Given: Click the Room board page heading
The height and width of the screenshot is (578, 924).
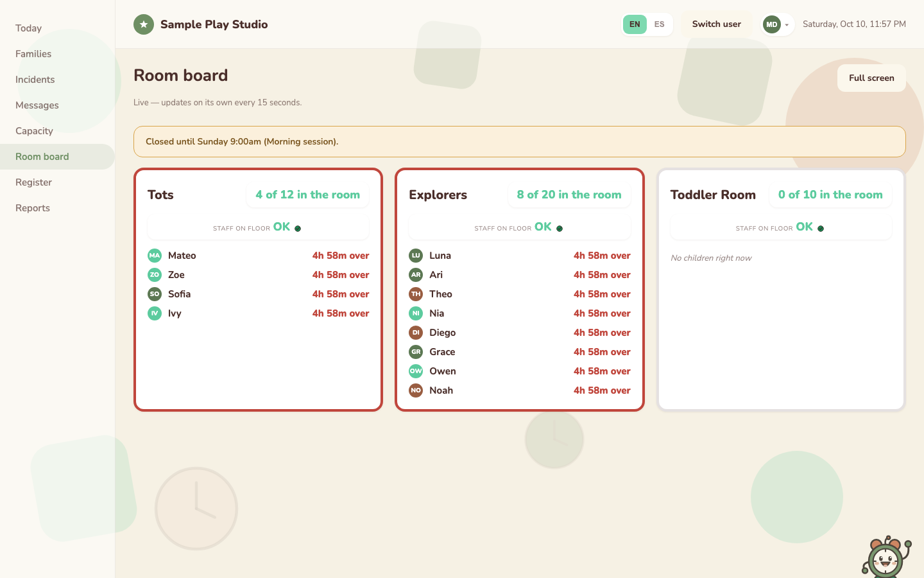Looking at the screenshot, I should pyautogui.click(x=181, y=75).
